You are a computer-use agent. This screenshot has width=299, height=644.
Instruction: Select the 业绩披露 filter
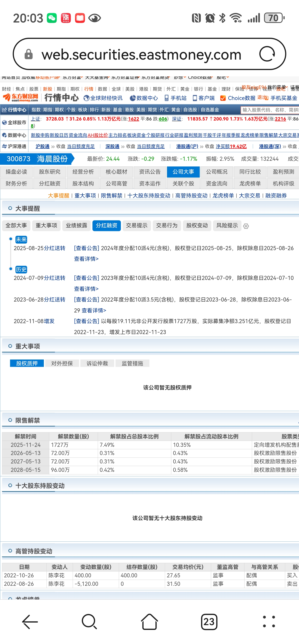(x=76, y=226)
